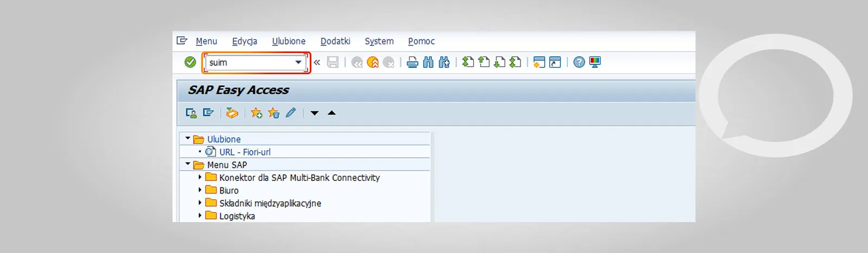Click Add to Favorites star icon

click(256, 113)
